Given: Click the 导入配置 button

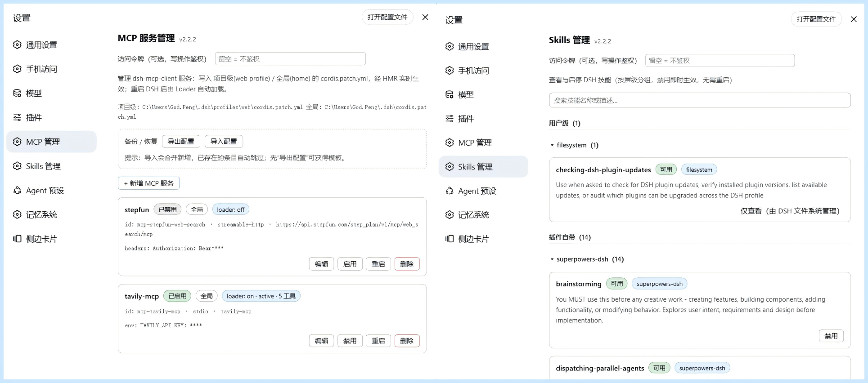Looking at the screenshot, I should (224, 141).
